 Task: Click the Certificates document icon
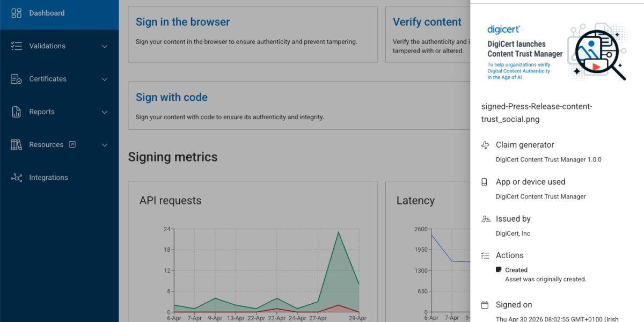click(x=16, y=79)
